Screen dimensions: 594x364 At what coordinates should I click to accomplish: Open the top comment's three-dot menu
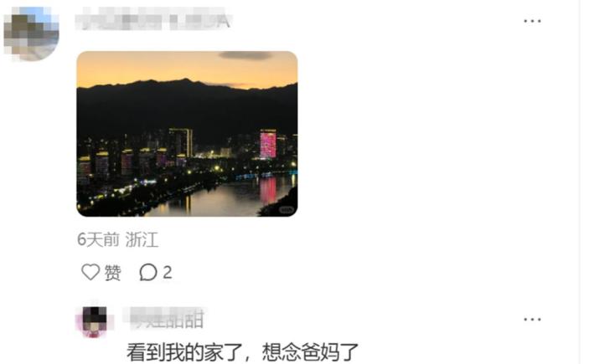[x=532, y=21]
